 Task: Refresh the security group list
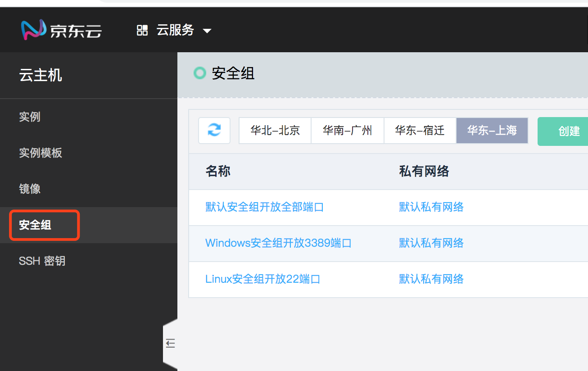(x=214, y=131)
